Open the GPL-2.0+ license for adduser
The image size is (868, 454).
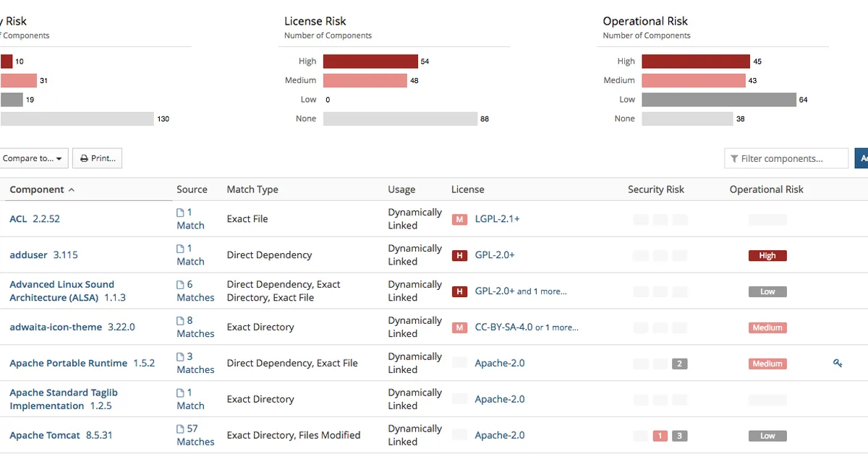[495, 255]
